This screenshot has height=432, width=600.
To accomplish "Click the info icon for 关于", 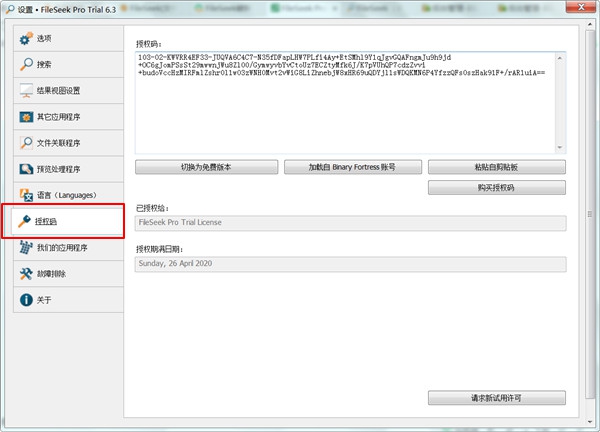I will pos(26,300).
